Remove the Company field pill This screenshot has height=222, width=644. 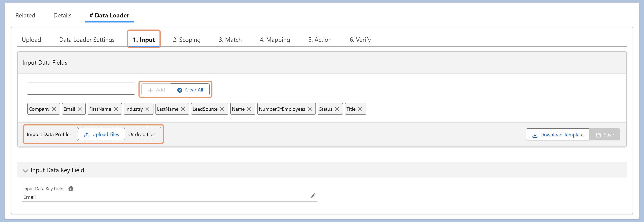pyautogui.click(x=54, y=109)
